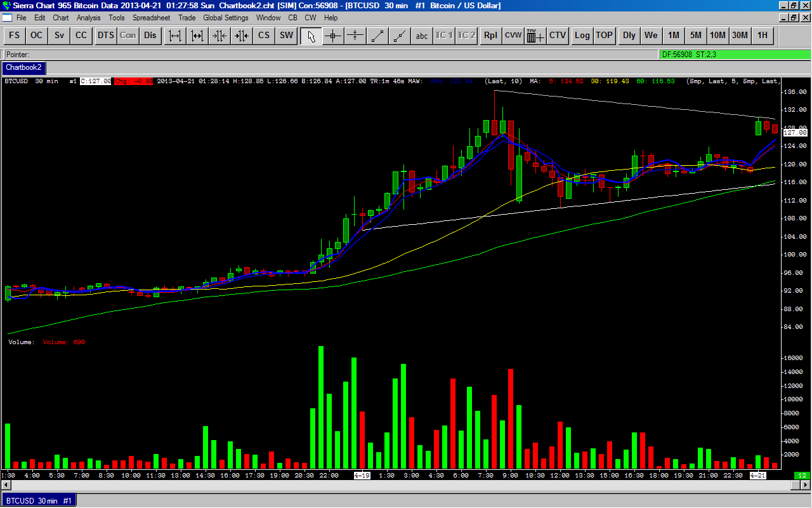Viewport: 812px width, 508px height.
Task: Set chart period to 1H
Action: (x=762, y=36)
